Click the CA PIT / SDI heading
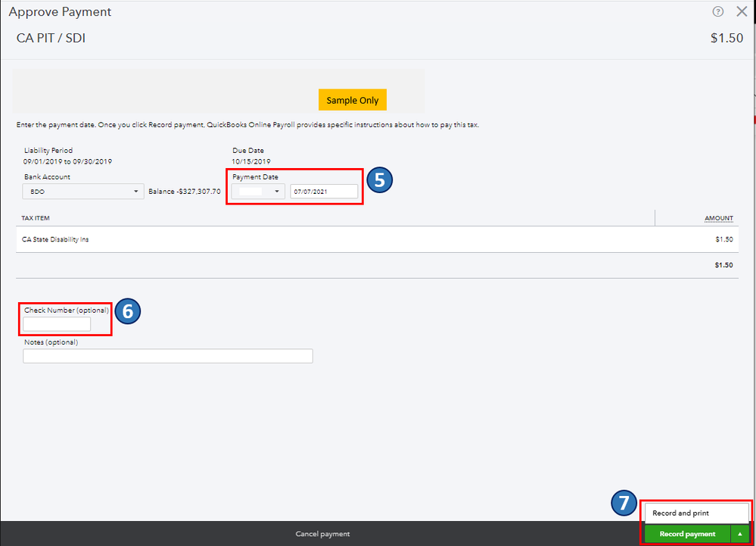The width and height of the screenshot is (756, 546). [51, 38]
